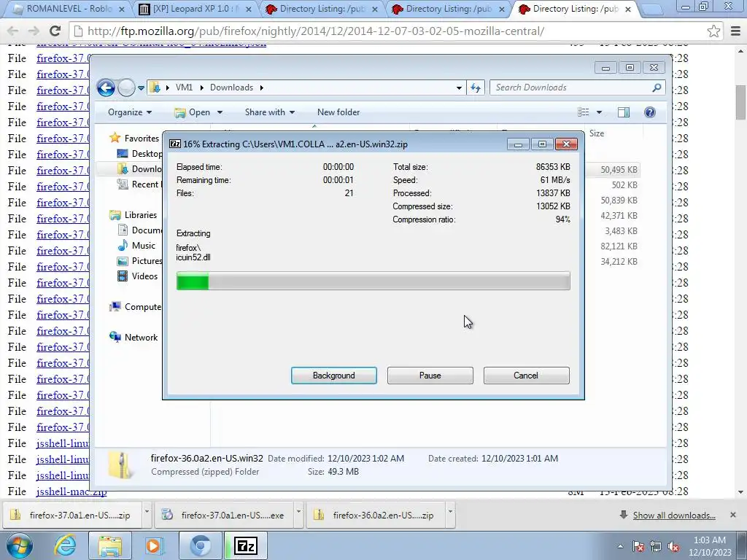Click the Open toolbar button

(x=193, y=112)
